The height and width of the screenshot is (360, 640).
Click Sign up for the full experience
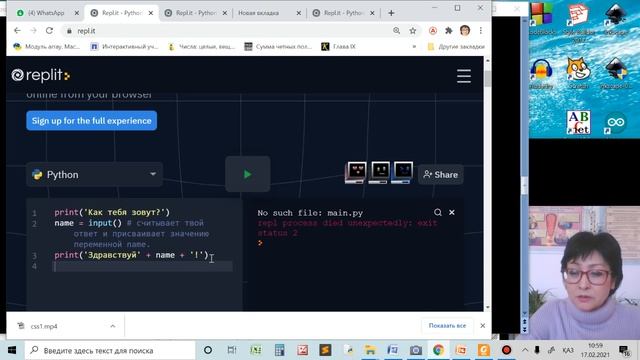91,121
